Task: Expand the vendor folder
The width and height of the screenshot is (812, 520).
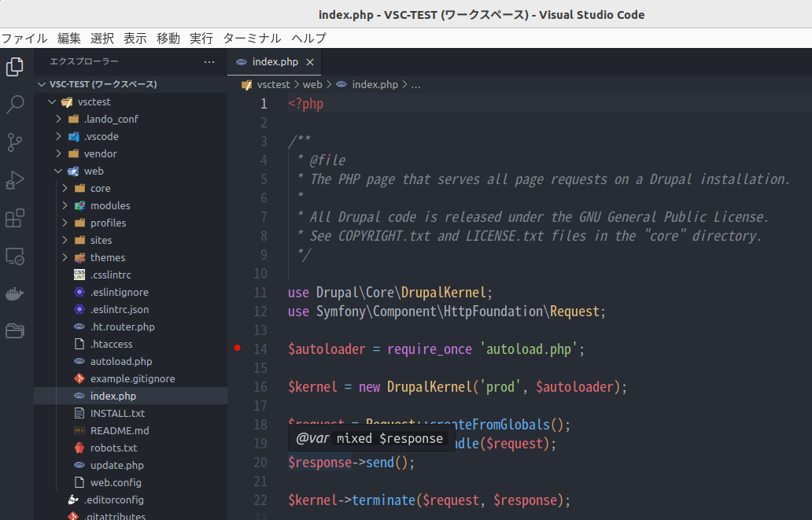Action: 58,154
